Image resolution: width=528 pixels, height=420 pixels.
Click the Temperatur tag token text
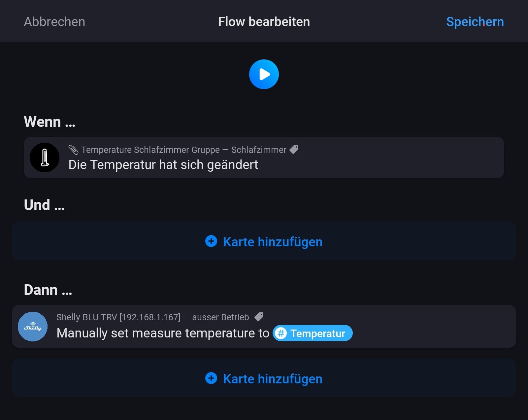click(x=317, y=333)
